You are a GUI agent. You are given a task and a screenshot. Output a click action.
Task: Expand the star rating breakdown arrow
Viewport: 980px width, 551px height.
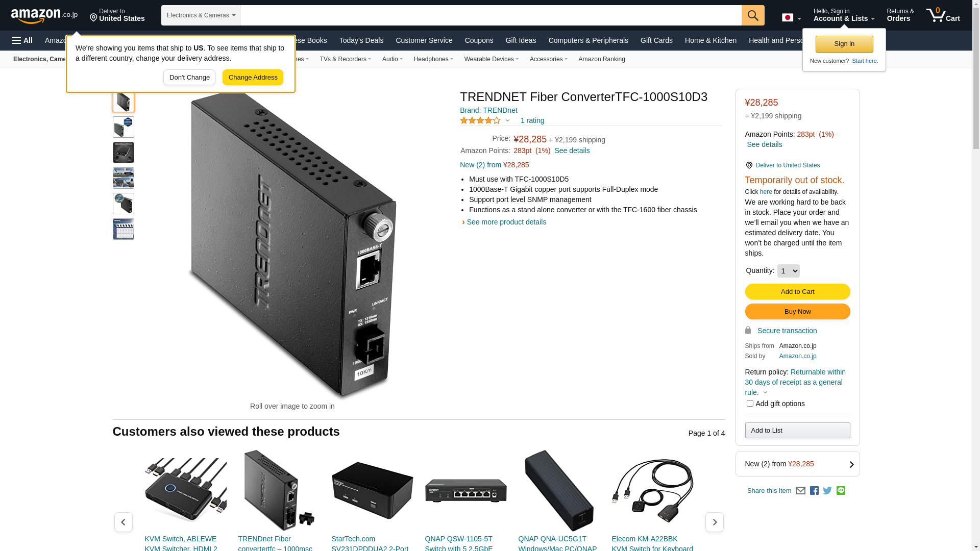[x=507, y=121]
